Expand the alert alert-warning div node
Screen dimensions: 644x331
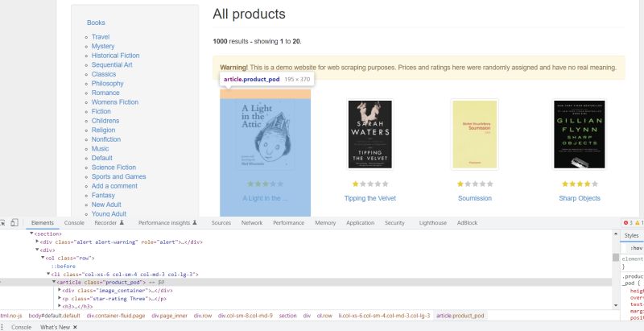37,242
